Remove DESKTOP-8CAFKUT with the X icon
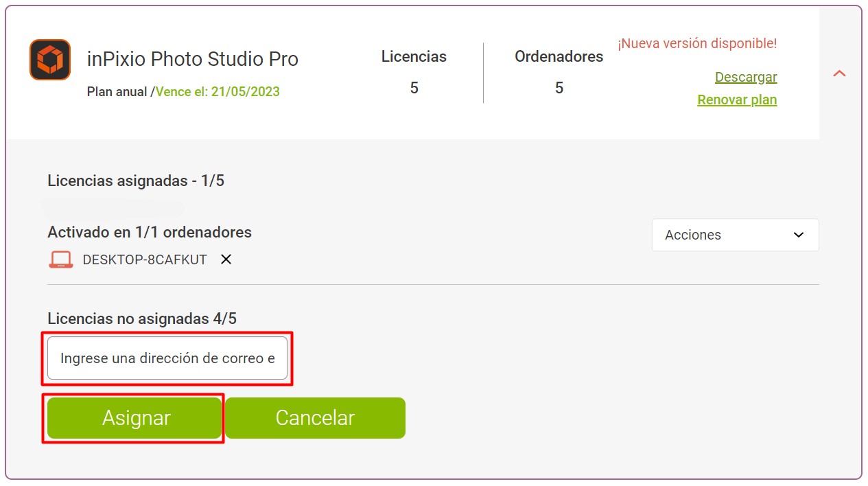Viewport: 868px width, 486px height. coord(226,259)
